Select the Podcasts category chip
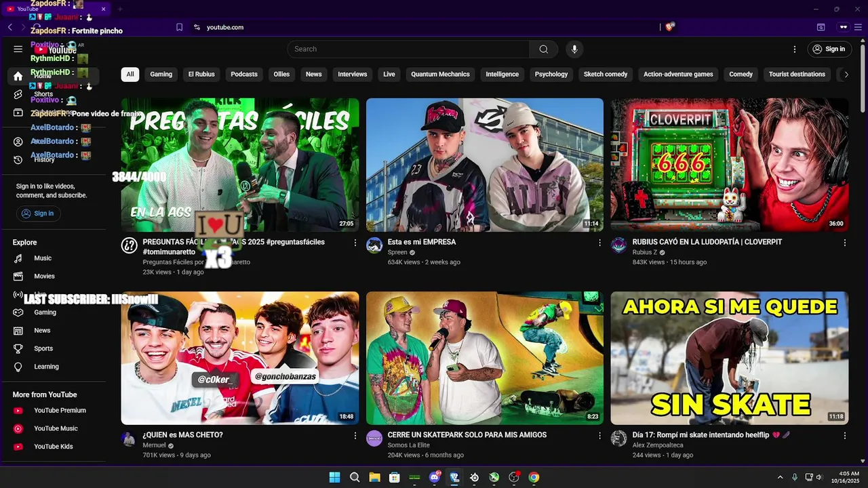Viewport: 868px width, 488px height. click(244, 75)
